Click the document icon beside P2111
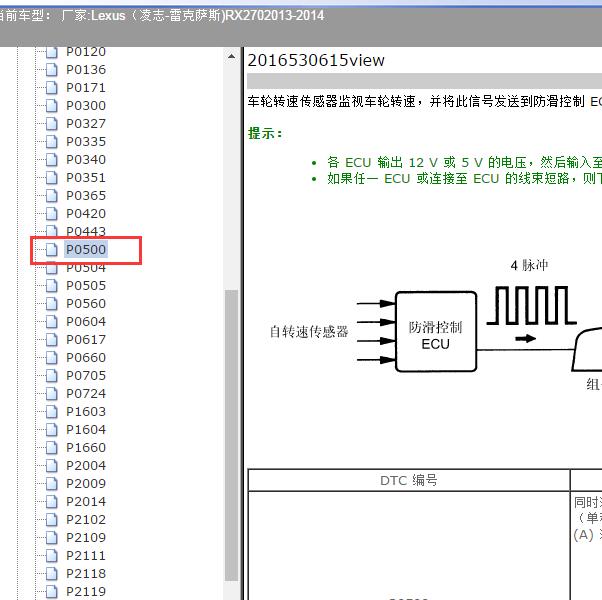Viewport: 602px width, 600px height. [51, 556]
